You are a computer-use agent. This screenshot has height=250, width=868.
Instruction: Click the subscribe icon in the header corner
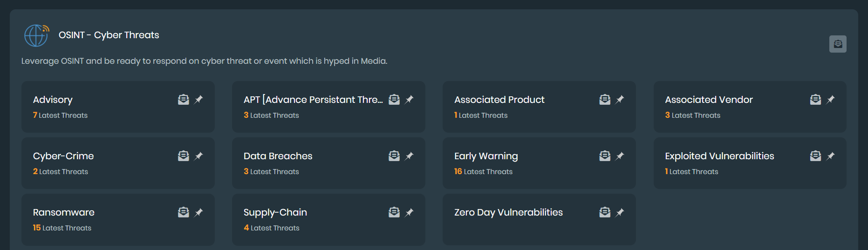coord(838,44)
